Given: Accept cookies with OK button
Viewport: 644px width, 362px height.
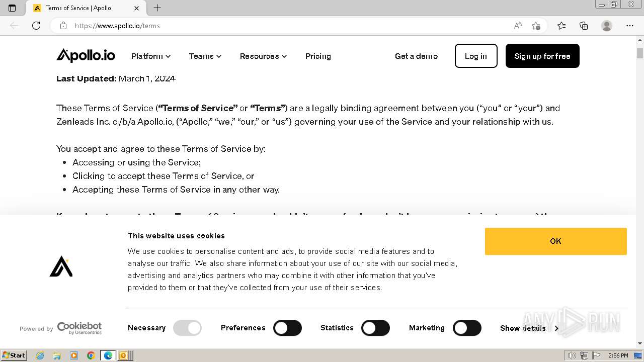Looking at the screenshot, I should pos(556,241).
